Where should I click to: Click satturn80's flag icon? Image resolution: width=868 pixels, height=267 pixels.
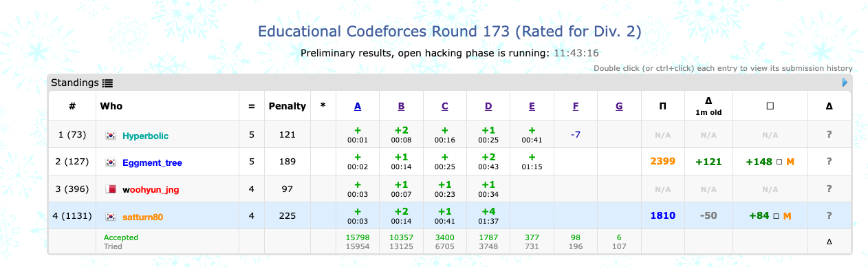(x=111, y=217)
